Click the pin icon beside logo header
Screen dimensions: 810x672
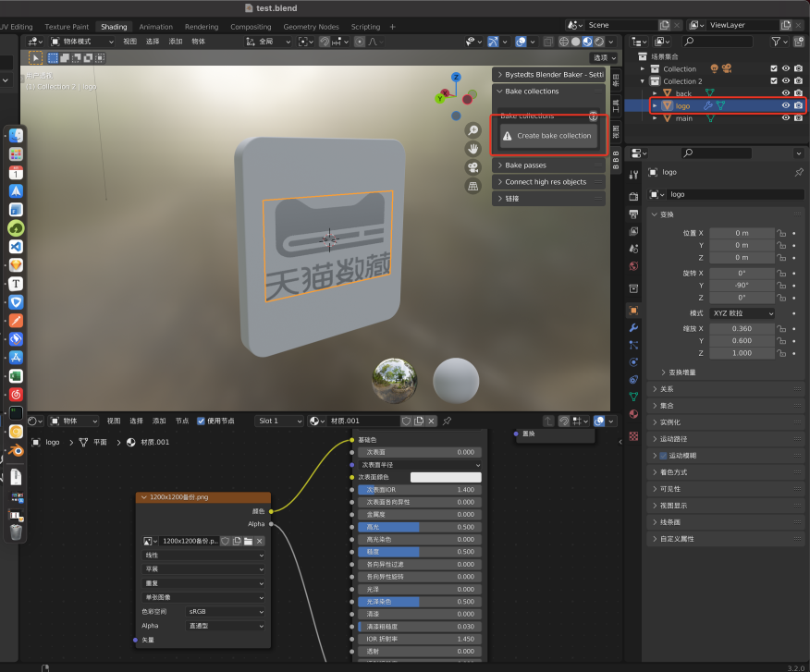799,172
